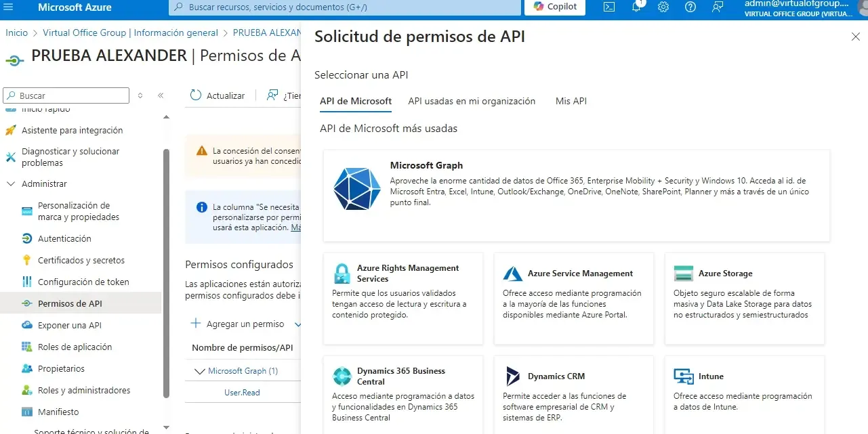Open Cloud Shell from the top bar

[609, 7]
